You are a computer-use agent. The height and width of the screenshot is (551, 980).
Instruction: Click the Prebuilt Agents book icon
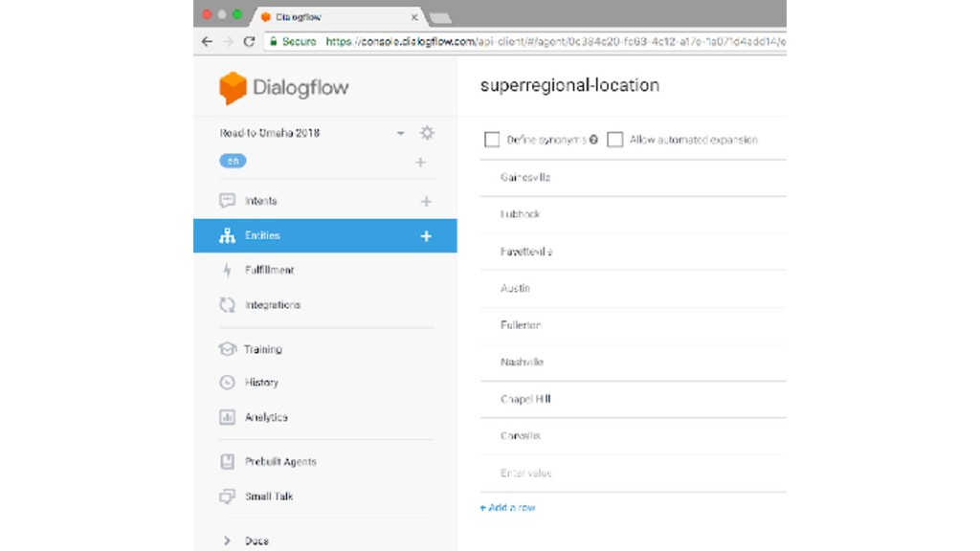(227, 462)
